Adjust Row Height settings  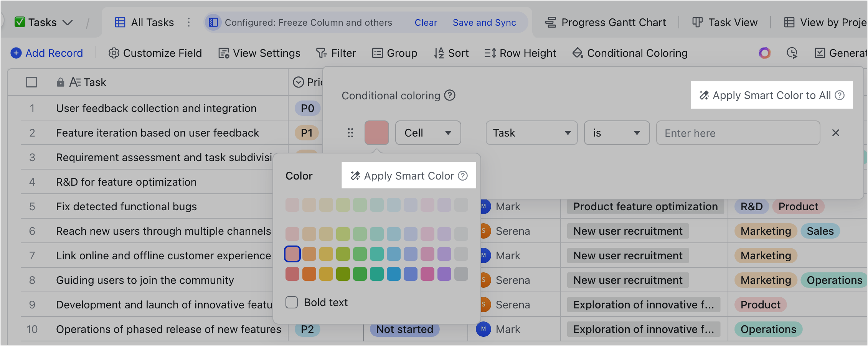pos(520,53)
